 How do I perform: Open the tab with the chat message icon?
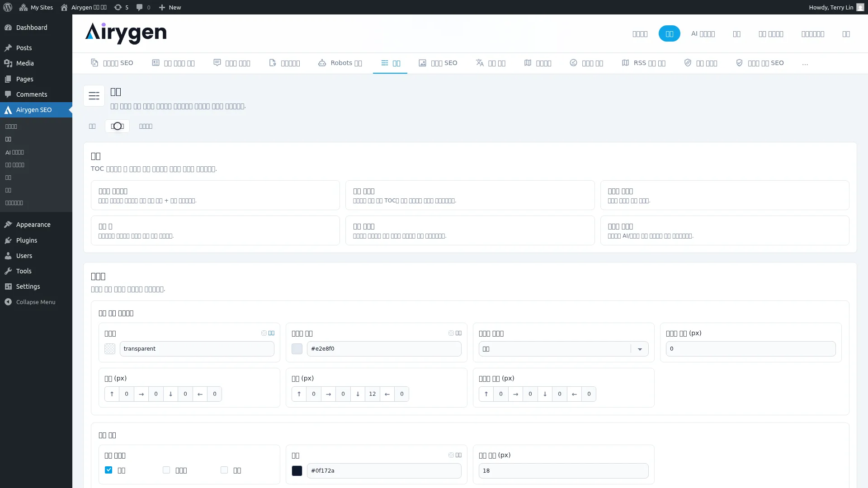click(231, 63)
